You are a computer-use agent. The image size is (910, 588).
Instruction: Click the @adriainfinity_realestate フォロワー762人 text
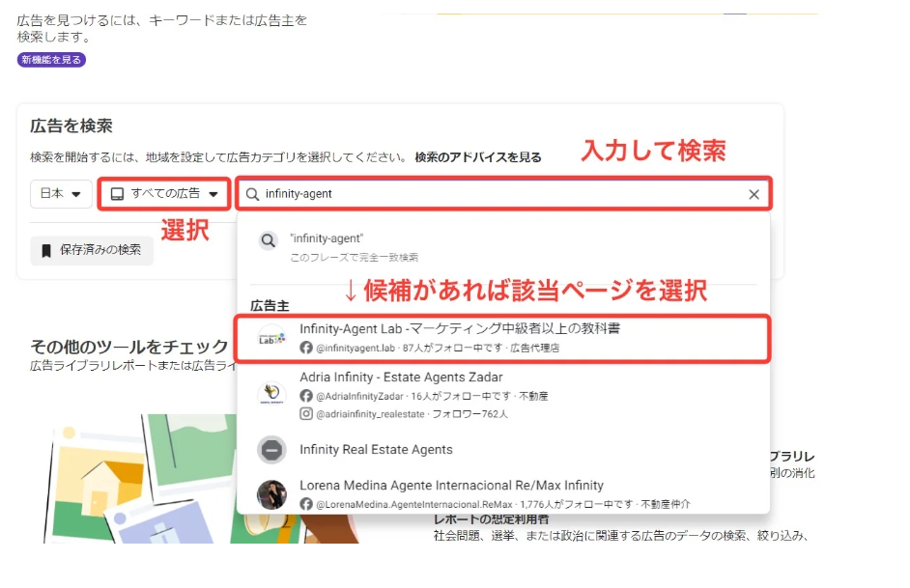pos(412,414)
